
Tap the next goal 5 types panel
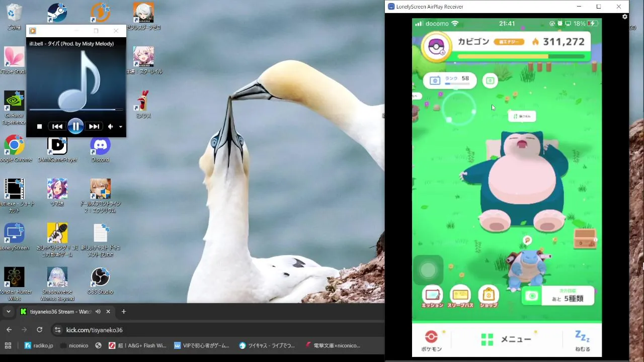point(558,296)
